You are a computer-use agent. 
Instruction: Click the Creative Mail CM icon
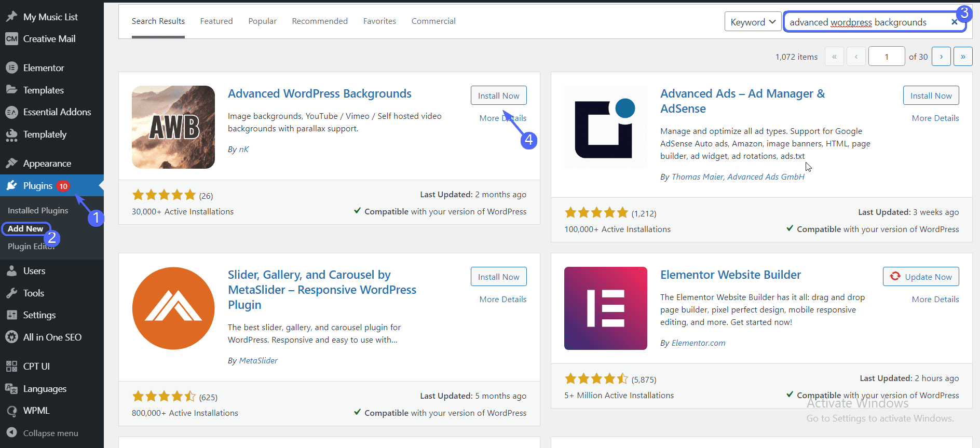[11, 39]
